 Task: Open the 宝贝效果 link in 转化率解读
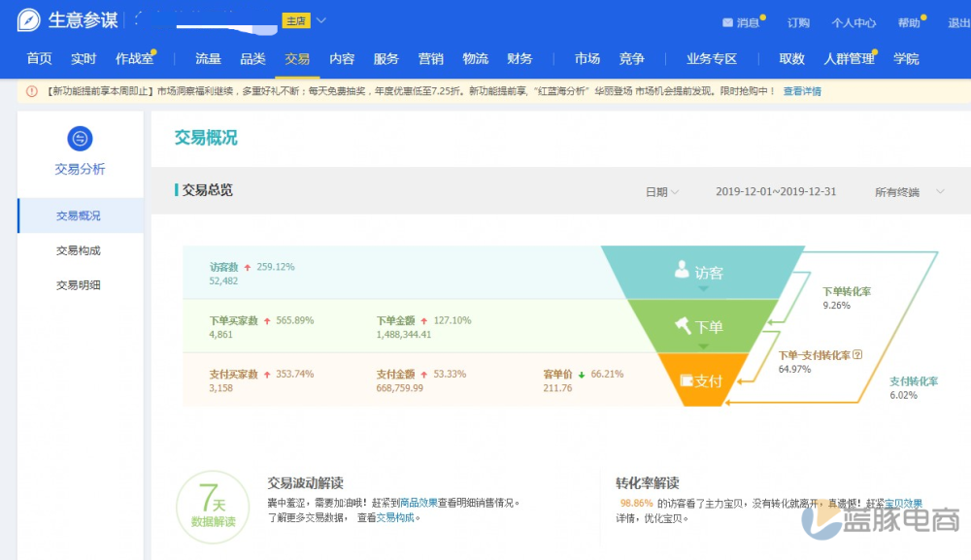point(903,503)
